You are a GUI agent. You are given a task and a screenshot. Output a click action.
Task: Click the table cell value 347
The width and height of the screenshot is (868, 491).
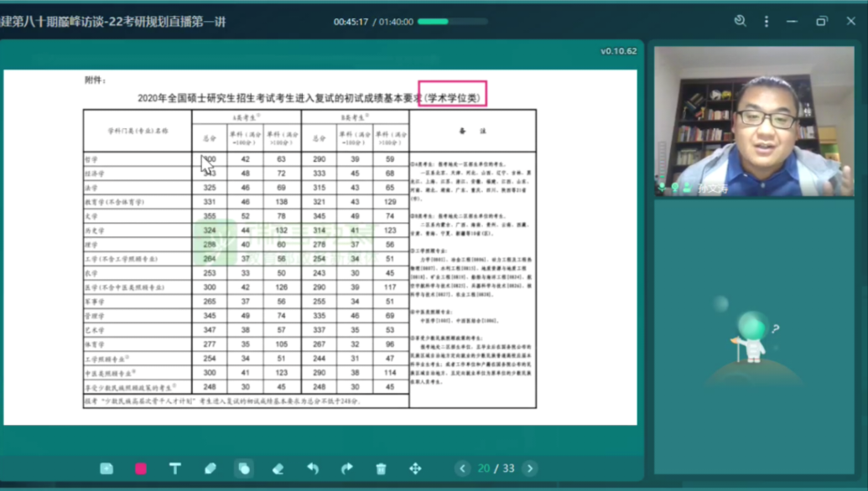click(x=210, y=330)
